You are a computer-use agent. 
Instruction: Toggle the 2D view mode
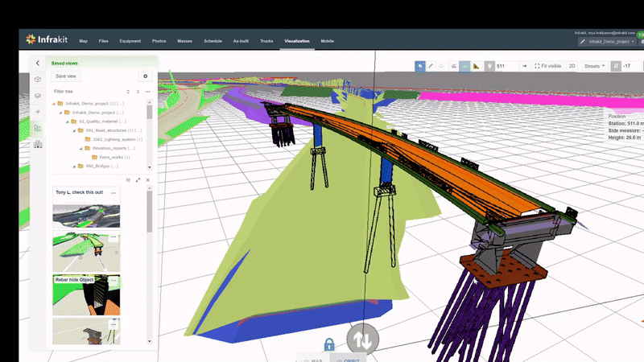pyautogui.click(x=572, y=66)
